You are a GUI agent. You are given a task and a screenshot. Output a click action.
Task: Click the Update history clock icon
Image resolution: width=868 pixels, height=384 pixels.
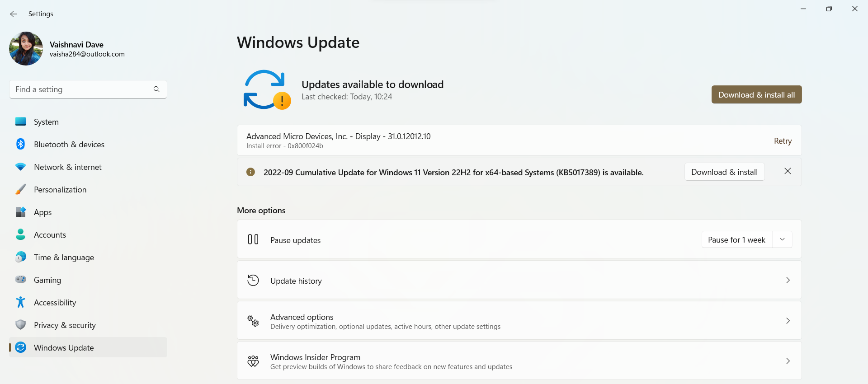click(x=253, y=281)
